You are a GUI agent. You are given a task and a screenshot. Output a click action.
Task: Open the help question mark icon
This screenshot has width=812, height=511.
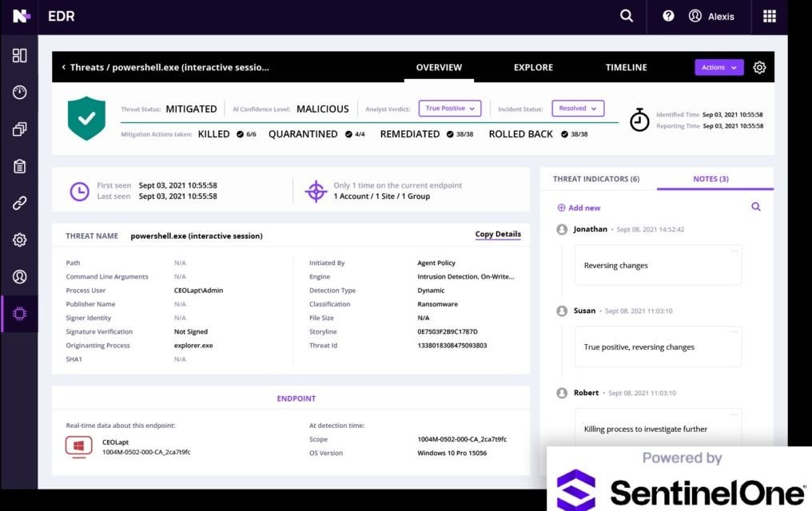pos(668,16)
